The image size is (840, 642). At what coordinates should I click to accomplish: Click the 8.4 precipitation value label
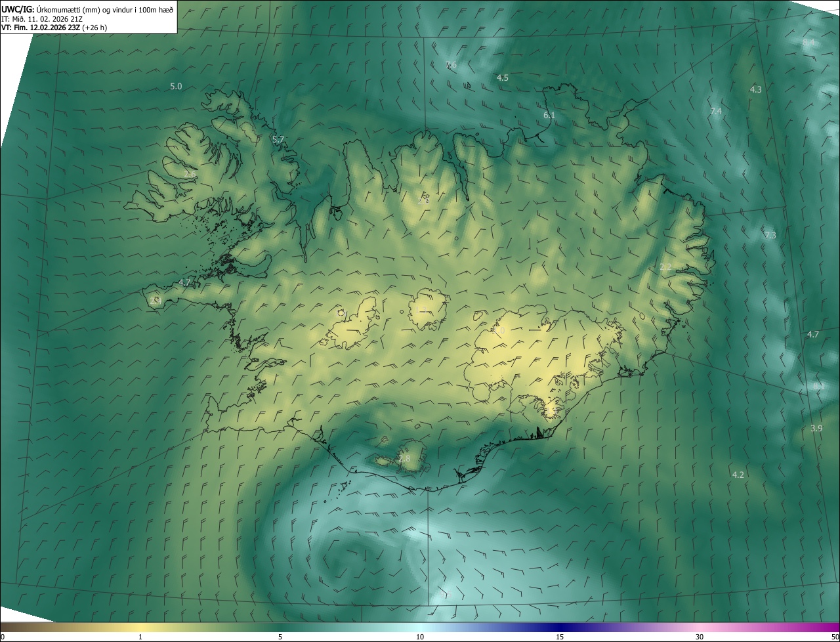tap(808, 43)
